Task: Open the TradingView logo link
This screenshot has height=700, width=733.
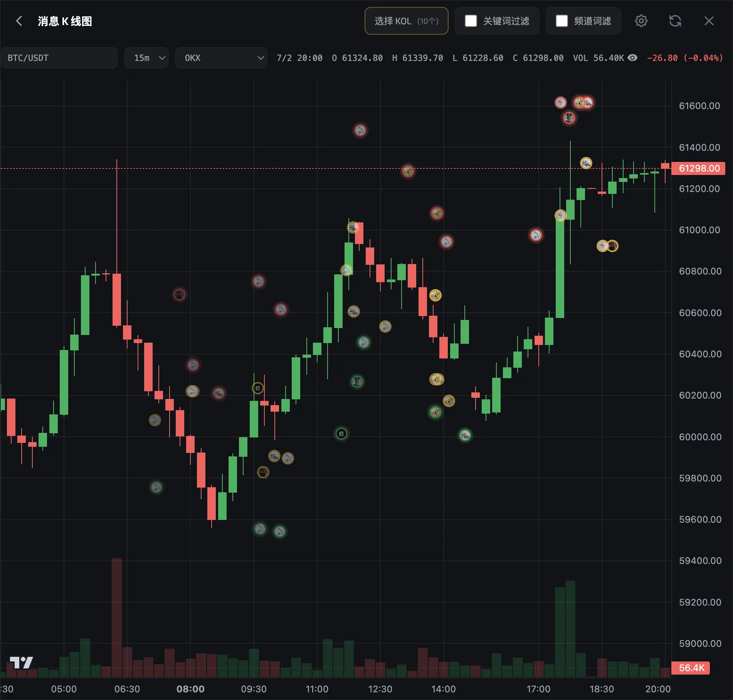Action: tap(21, 663)
